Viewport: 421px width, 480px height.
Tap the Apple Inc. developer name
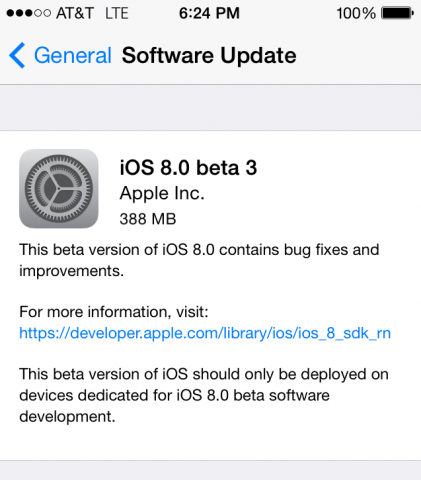(x=162, y=193)
